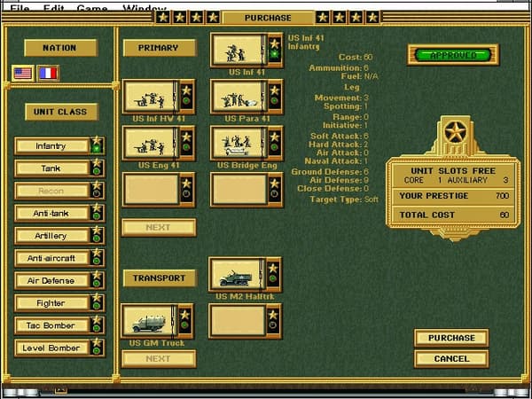Click the star light next to Anti-aircraft

[97, 257]
